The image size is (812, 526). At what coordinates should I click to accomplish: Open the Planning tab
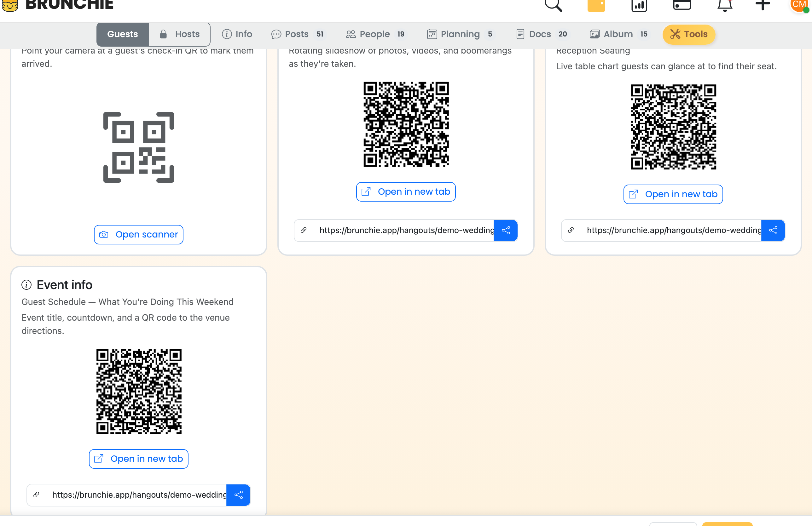click(461, 34)
